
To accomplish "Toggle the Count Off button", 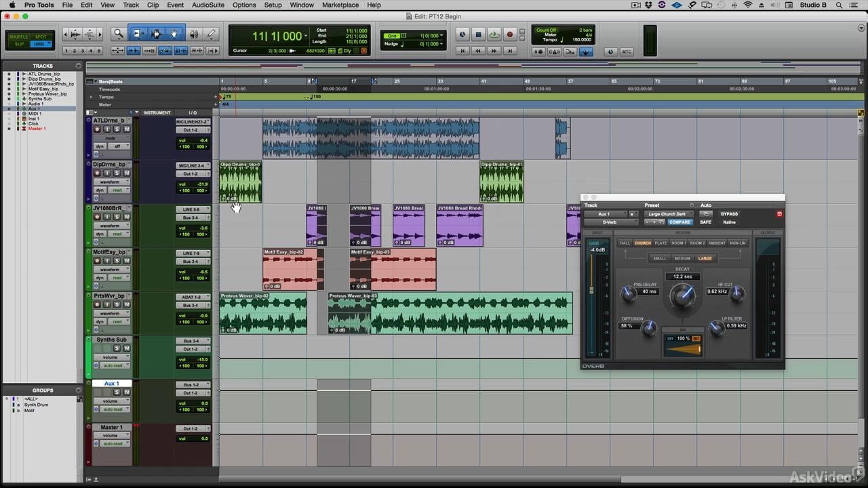I will pyautogui.click(x=547, y=30).
